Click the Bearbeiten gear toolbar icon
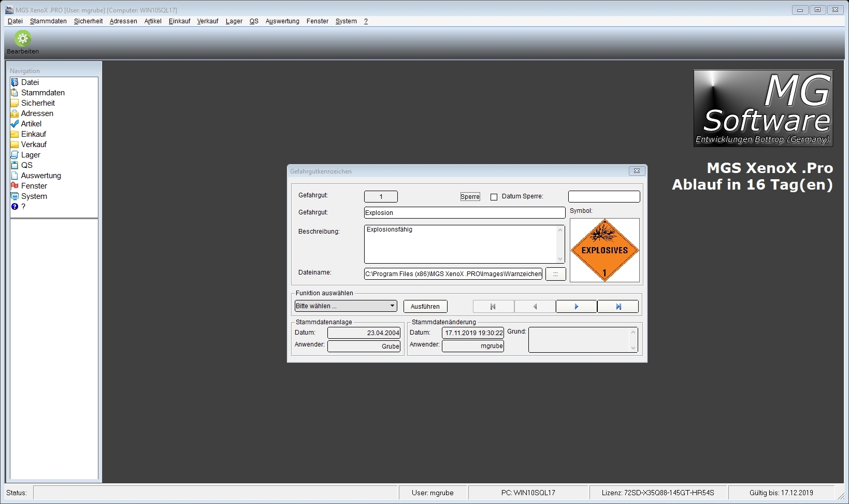Screen dimensions: 849x504 [23, 38]
